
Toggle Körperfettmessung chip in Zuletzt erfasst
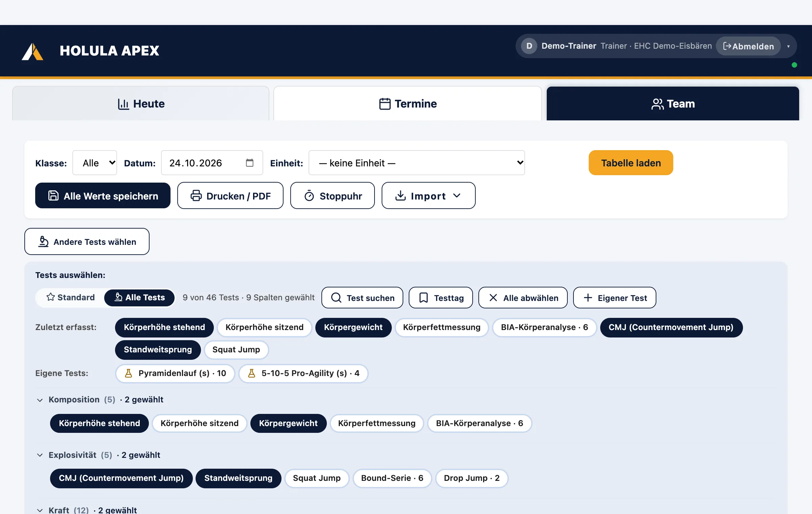[x=442, y=327]
